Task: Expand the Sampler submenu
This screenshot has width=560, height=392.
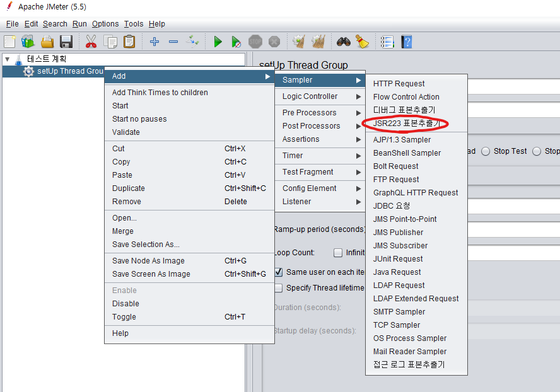Action: tap(320, 80)
